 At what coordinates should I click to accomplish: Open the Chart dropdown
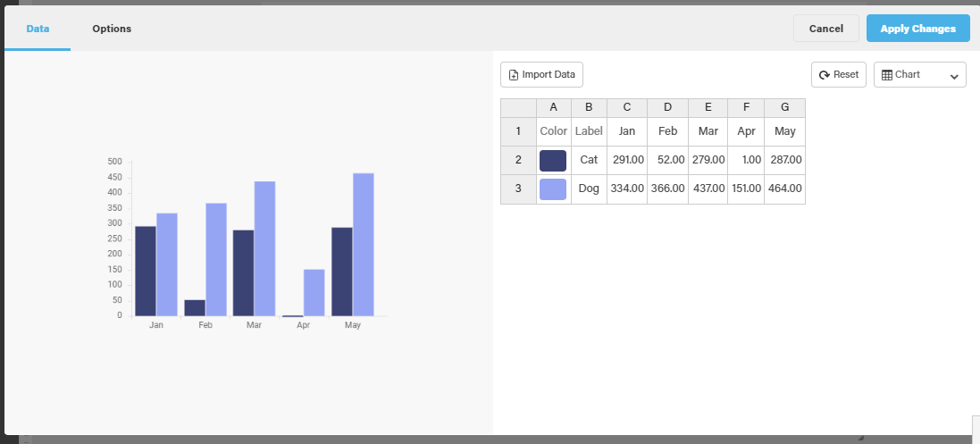[x=920, y=74]
